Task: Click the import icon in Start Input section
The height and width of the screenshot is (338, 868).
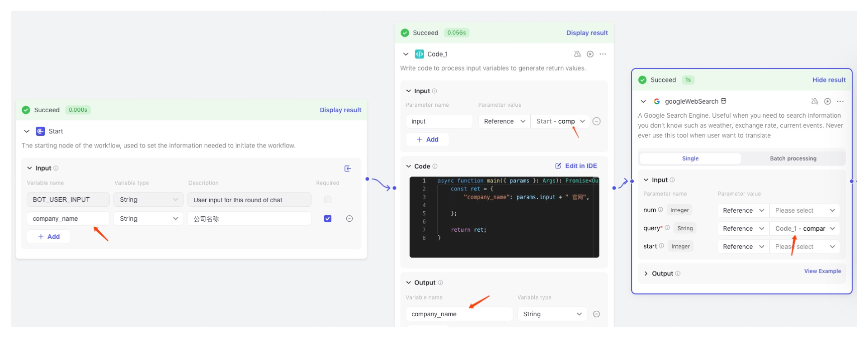Action: (x=348, y=168)
